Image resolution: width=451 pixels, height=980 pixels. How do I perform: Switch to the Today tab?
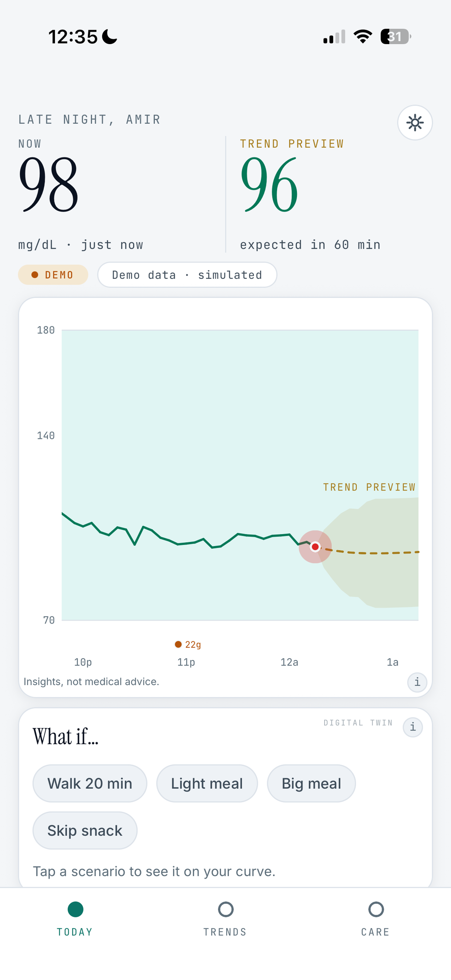pos(75,919)
